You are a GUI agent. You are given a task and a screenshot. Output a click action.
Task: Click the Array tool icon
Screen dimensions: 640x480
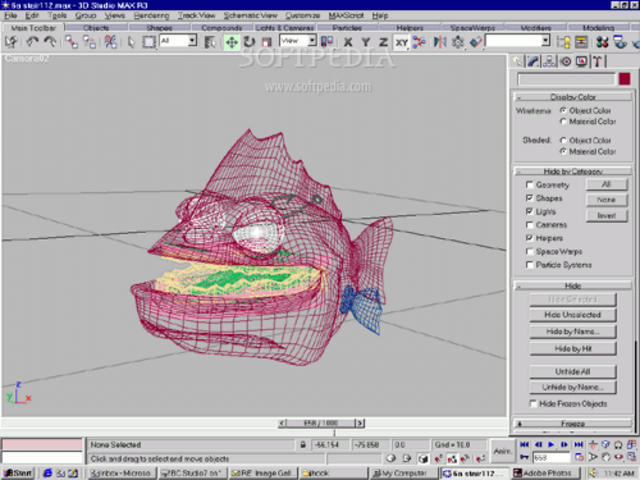(x=458, y=42)
